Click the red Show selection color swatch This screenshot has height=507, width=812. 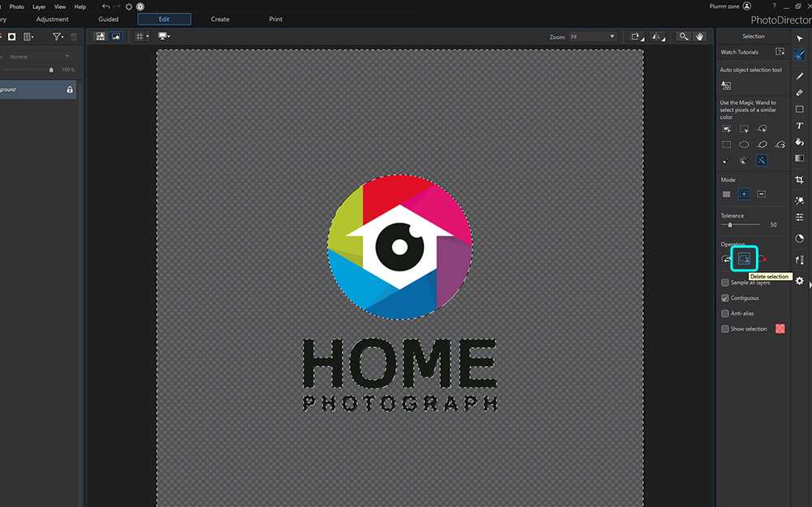[x=780, y=329]
